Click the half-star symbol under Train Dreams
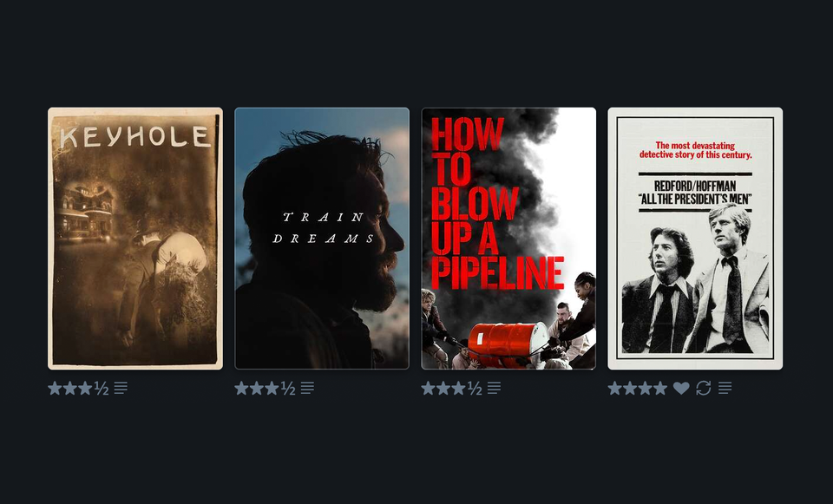This screenshot has width=833, height=504. point(288,389)
